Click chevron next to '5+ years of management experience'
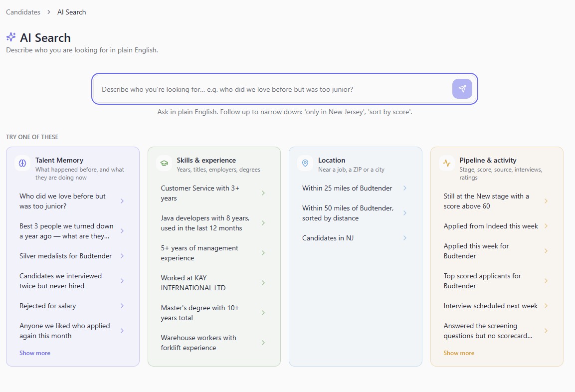 [x=263, y=253]
